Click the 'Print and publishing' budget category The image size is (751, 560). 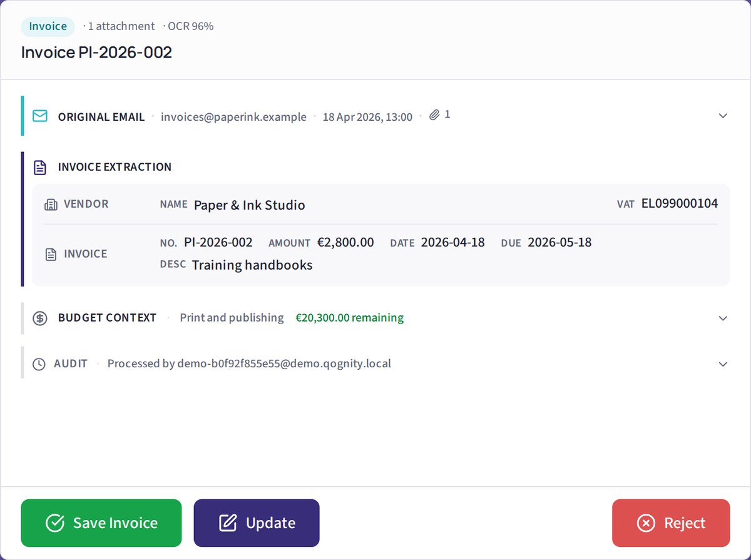tap(232, 318)
